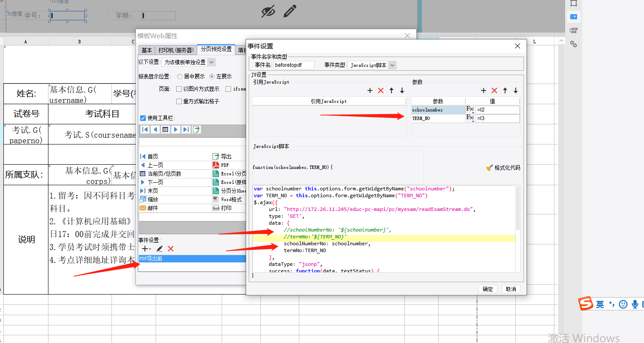The width and height of the screenshot is (644, 343).
Task: Switch to 分页预览设置 tab
Action: click(216, 49)
